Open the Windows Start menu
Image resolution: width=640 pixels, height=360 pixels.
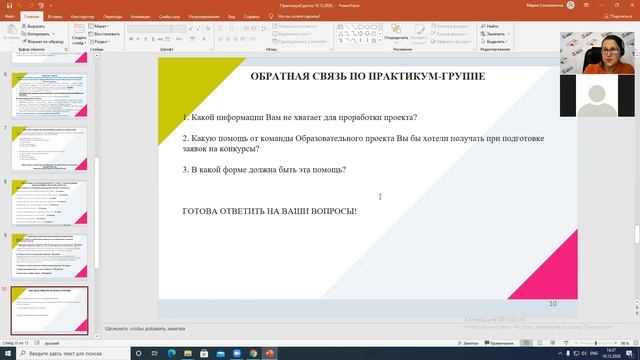click(8, 353)
